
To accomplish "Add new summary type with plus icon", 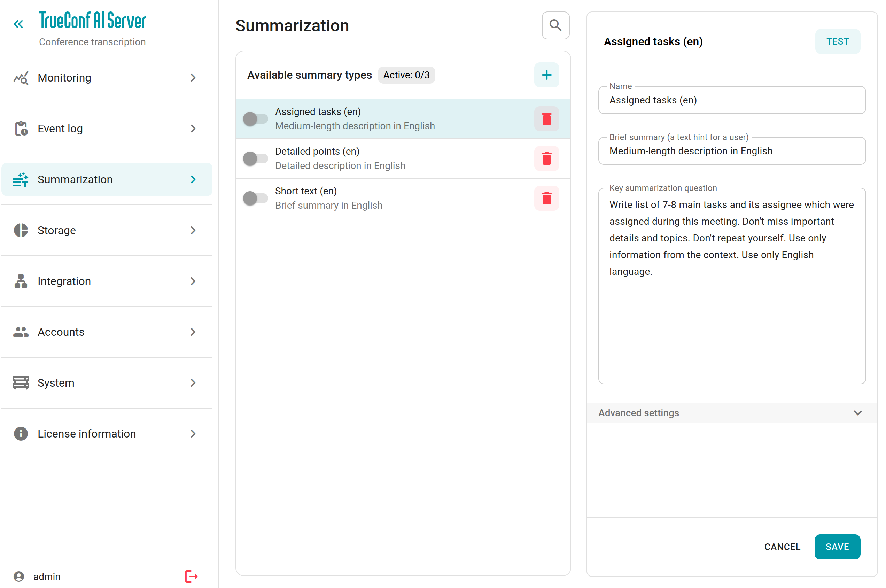I will point(546,75).
